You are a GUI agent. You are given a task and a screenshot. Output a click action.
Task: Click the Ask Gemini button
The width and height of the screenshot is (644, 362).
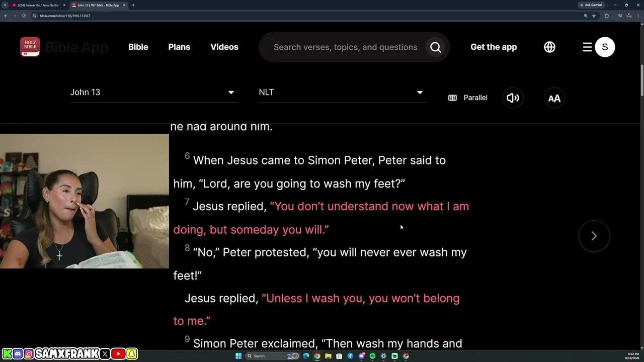591,5
